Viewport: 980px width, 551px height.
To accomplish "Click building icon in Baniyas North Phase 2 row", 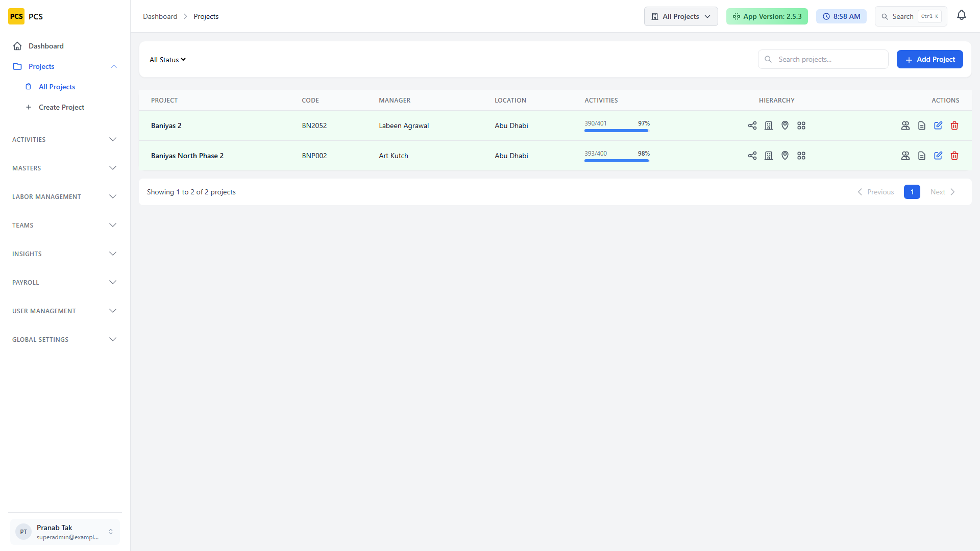I will pyautogui.click(x=769, y=156).
